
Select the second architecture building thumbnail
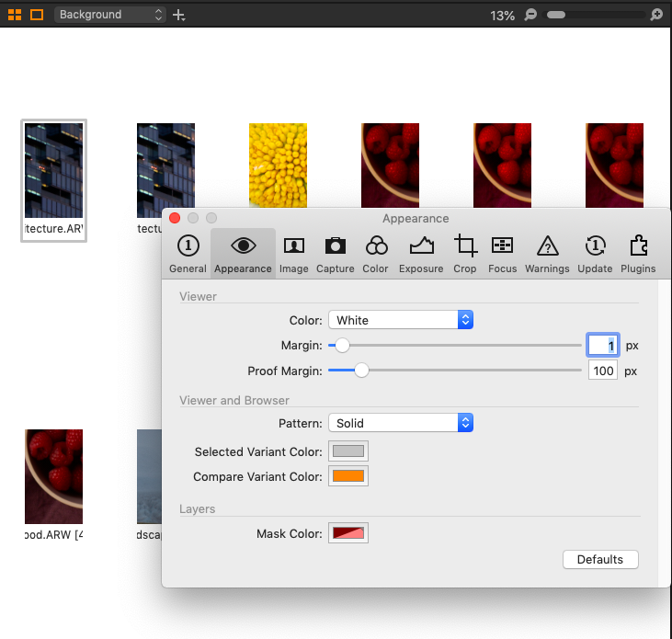pos(165,170)
